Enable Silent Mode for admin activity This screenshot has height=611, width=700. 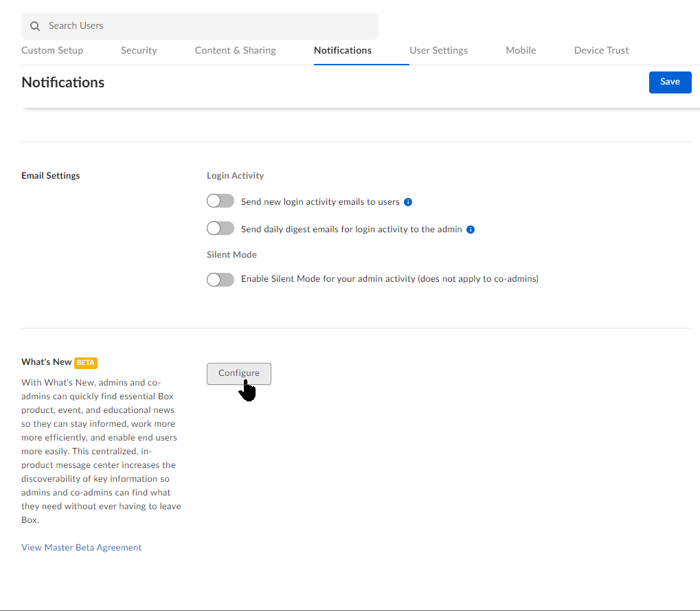click(x=221, y=280)
